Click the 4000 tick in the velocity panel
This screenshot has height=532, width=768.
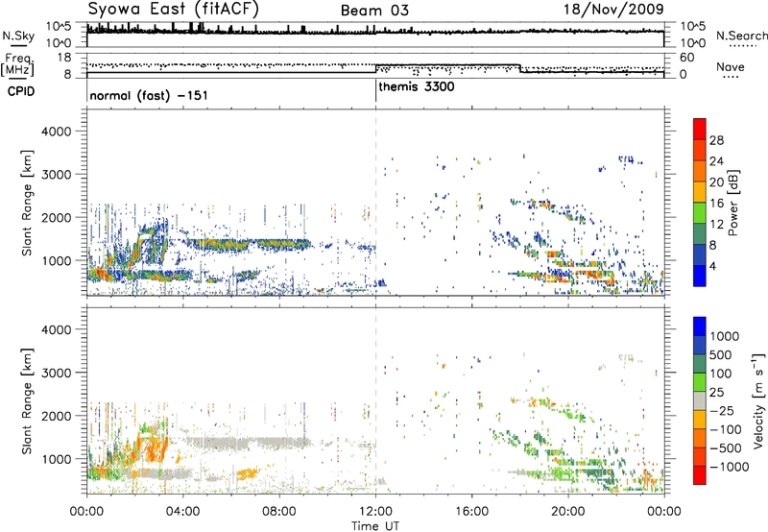pyautogui.click(x=56, y=329)
